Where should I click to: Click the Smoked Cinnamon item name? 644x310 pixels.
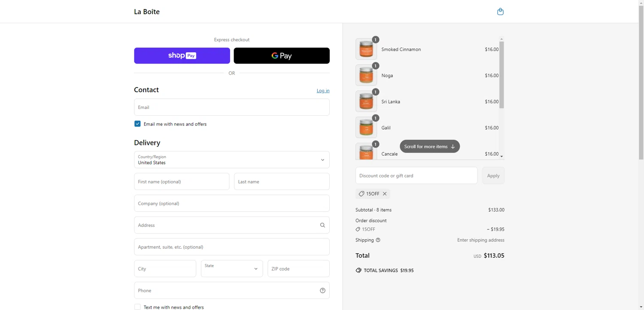pos(401,49)
